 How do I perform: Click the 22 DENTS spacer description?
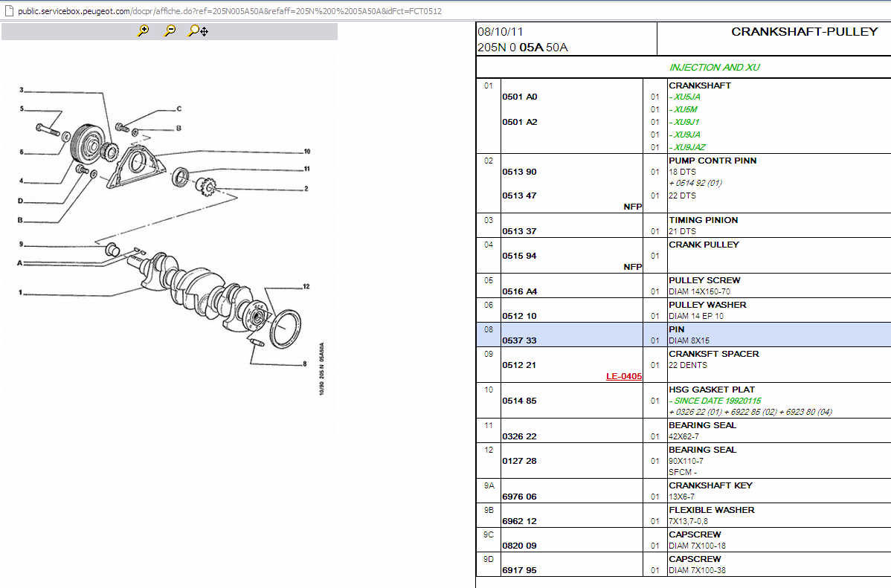pyautogui.click(x=688, y=365)
